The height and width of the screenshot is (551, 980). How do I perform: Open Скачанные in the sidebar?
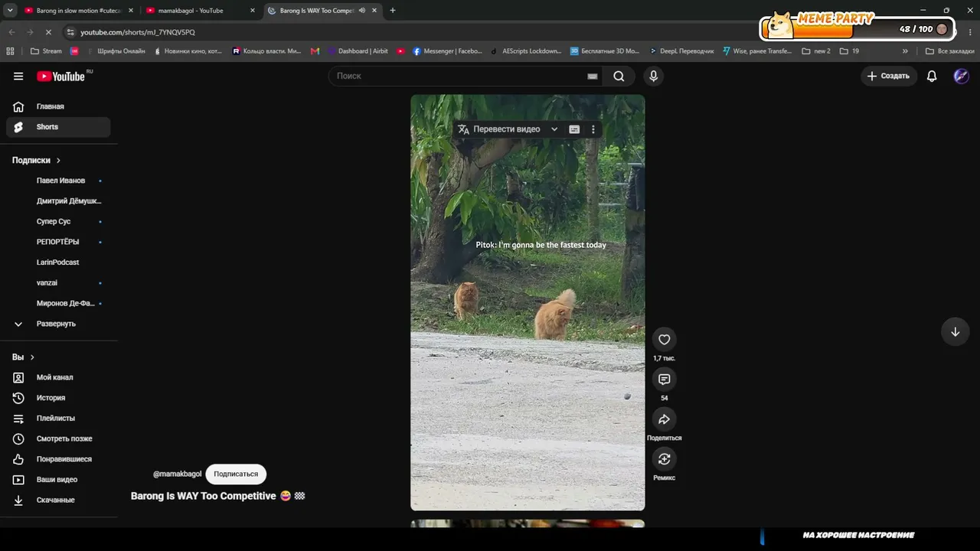[58, 500]
